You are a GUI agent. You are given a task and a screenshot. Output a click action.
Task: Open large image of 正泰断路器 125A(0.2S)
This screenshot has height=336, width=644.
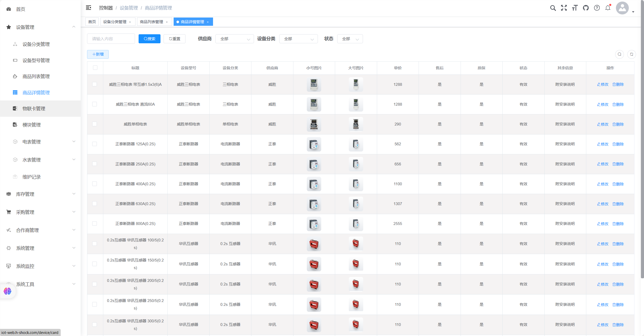(x=356, y=144)
